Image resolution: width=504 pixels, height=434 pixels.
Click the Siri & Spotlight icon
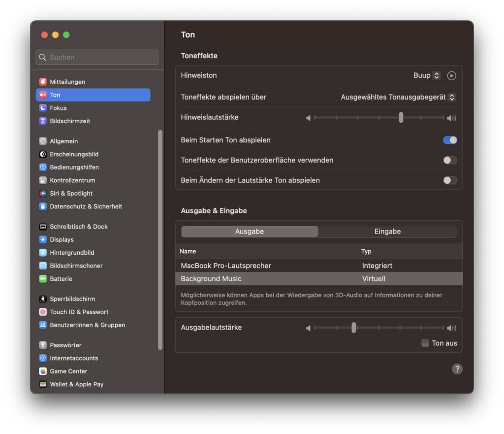coord(44,193)
